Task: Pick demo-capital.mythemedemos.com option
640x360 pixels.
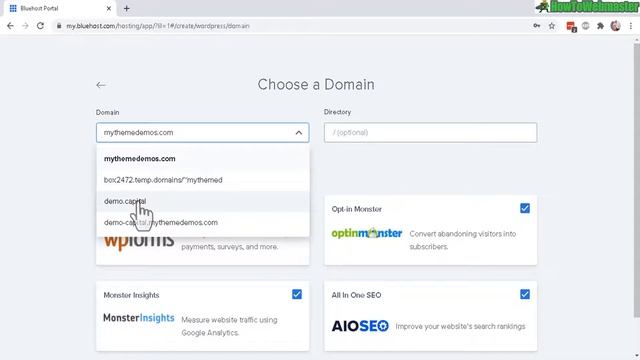Action: pyautogui.click(x=203, y=222)
